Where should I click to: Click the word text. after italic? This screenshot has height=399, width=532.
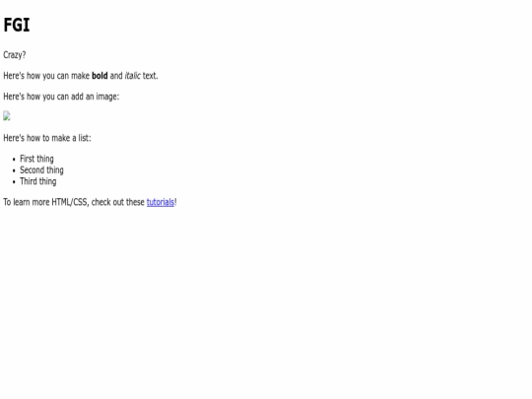tap(151, 76)
